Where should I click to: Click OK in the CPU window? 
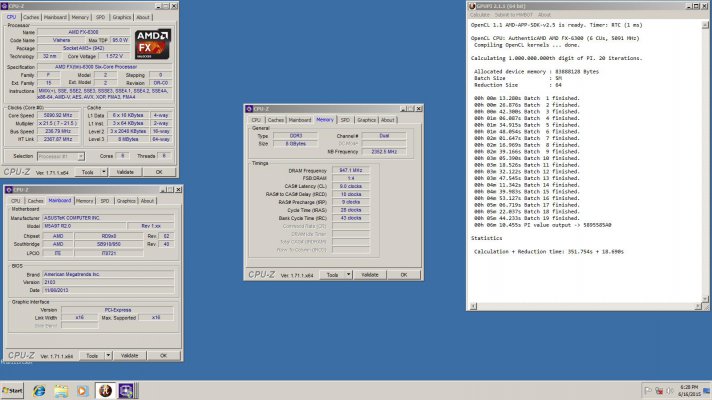(x=159, y=172)
